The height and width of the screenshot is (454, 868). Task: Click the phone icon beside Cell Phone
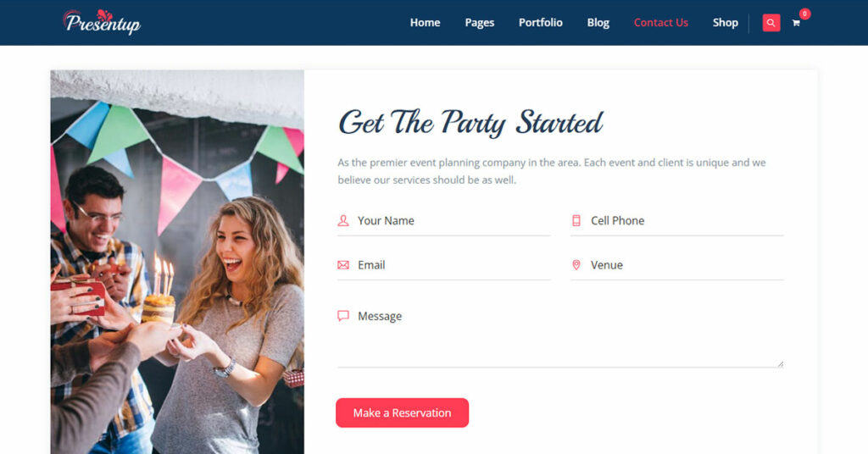(576, 220)
